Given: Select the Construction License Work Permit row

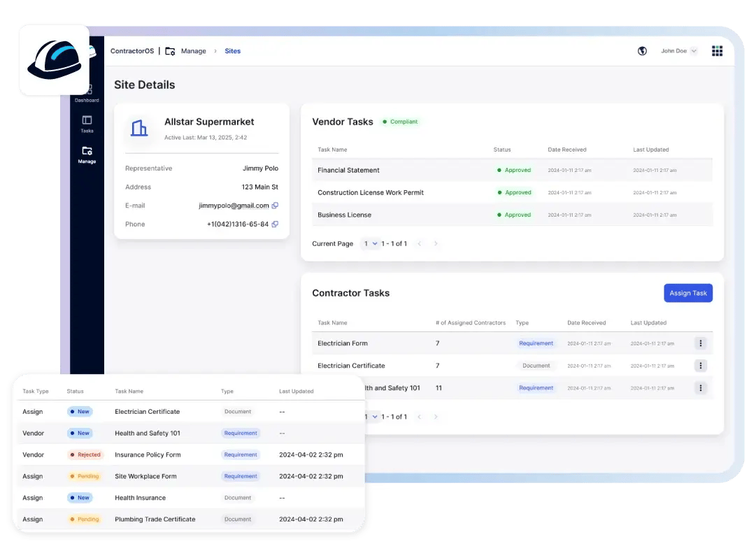Looking at the screenshot, I should pyautogui.click(x=512, y=192).
